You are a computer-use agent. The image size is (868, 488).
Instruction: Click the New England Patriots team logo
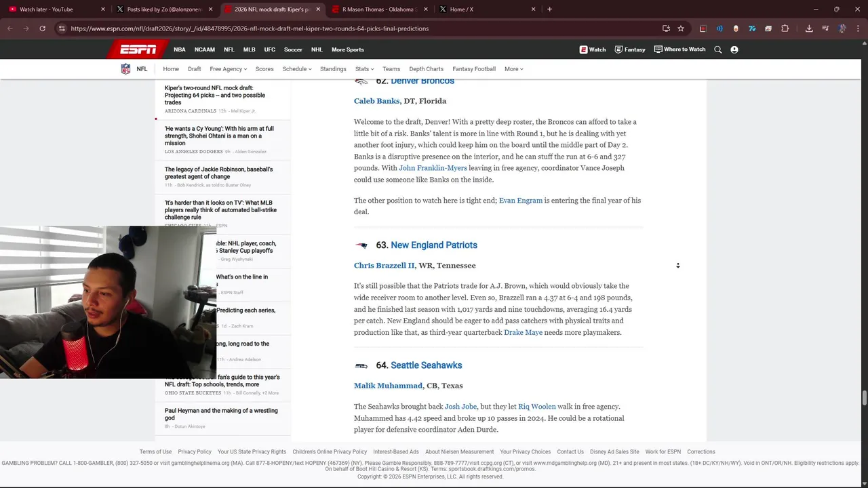pyautogui.click(x=361, y=245)
